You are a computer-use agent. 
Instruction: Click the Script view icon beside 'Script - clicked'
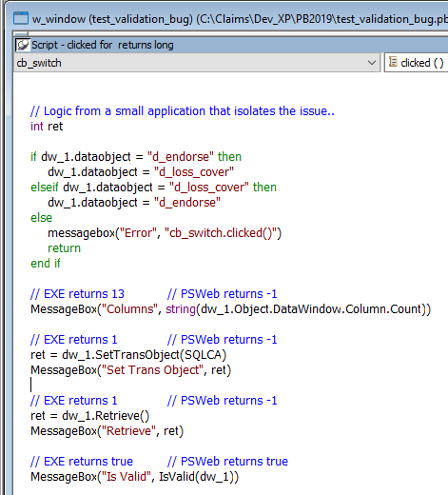click(x=23, y=45)
